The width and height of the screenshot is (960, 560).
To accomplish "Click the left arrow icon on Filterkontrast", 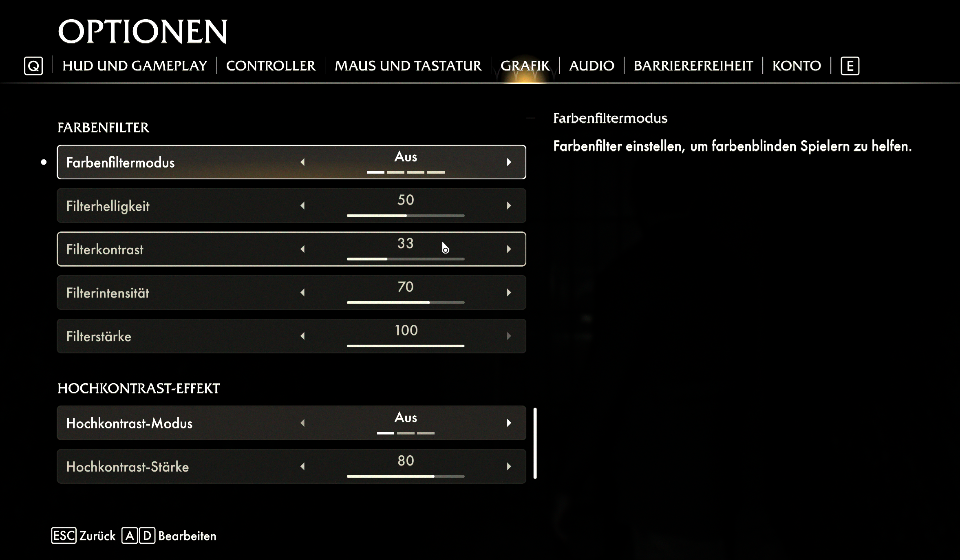I will coord(303,249).
